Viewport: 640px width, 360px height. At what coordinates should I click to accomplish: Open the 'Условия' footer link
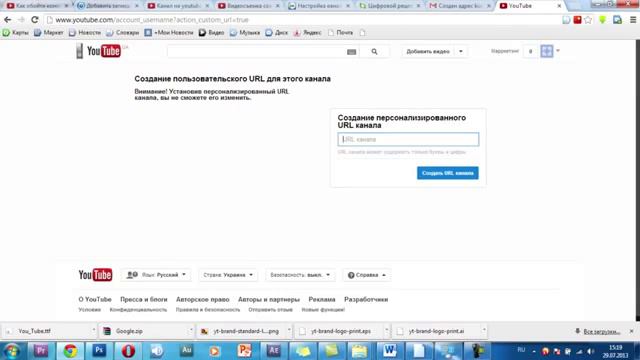click(x=89, y=310)
